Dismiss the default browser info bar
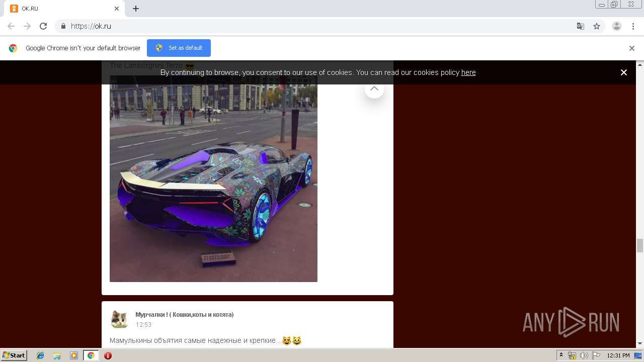 (632, 48)
